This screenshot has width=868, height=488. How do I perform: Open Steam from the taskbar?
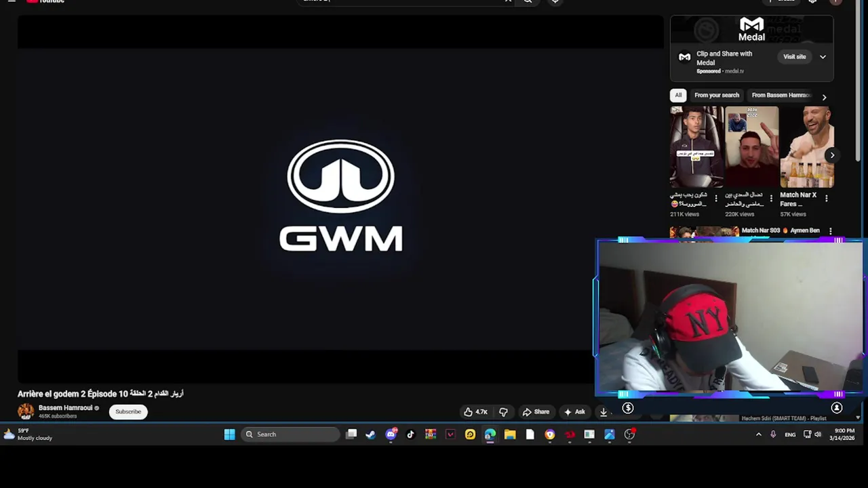(371, 434)
